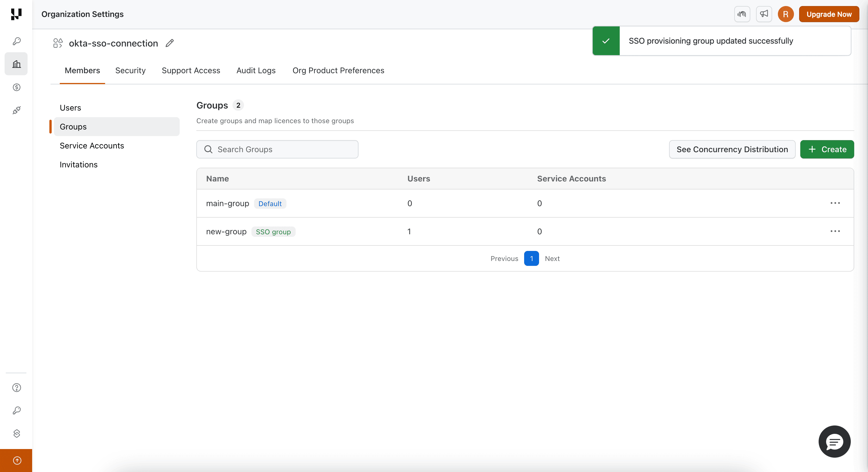The height and width of the screenshot is (472, 868).
Task: Open the chat support bubble
Action: tap(834, 442)
